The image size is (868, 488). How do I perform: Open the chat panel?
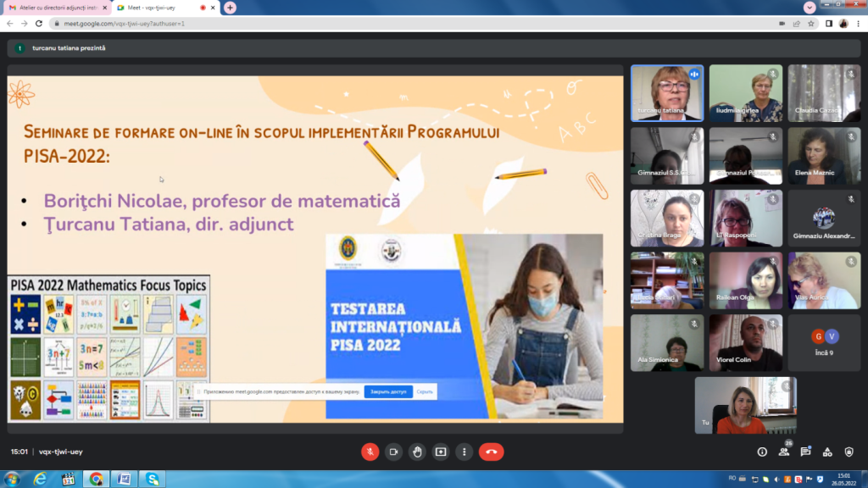tap(805, 452)
